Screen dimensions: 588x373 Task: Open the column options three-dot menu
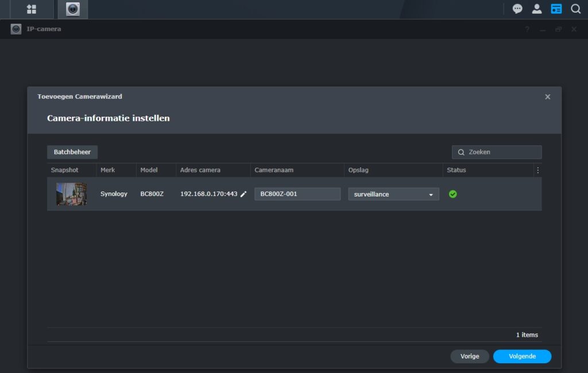click(537, 170)
